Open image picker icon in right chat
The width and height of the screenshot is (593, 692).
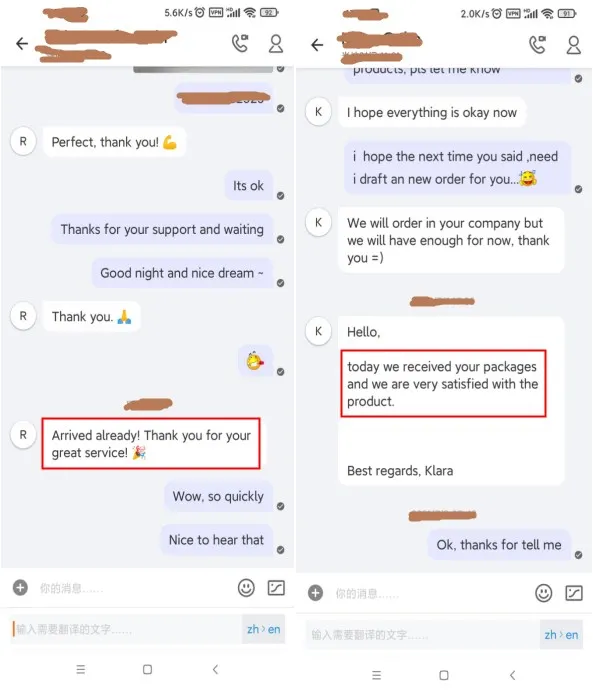pyautogui.click(x=574, y=593)
